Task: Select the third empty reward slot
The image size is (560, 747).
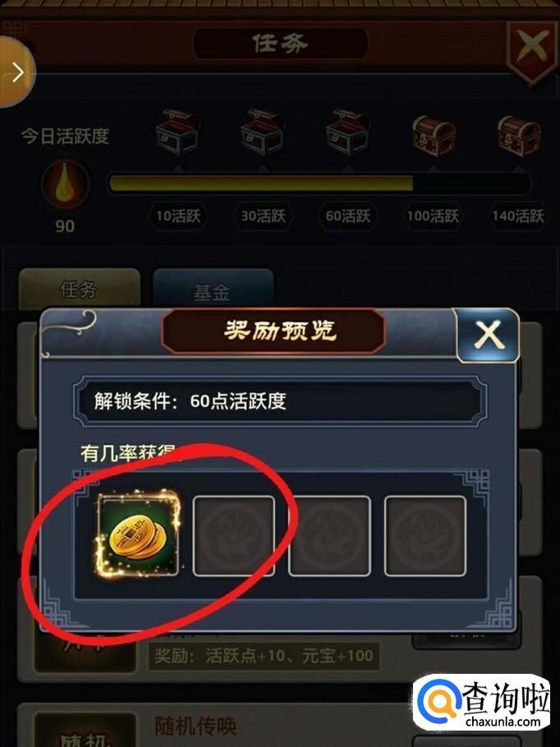Action: [329, 536]
